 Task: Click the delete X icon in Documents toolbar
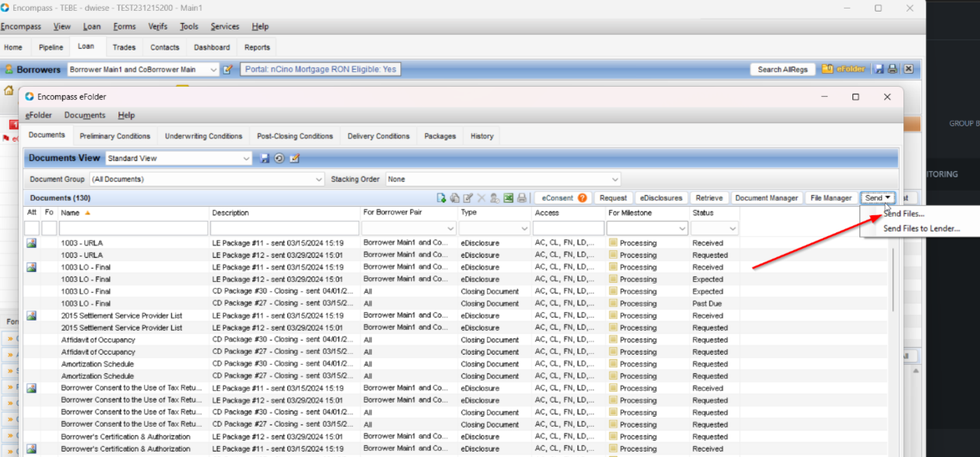click(481, 198)
